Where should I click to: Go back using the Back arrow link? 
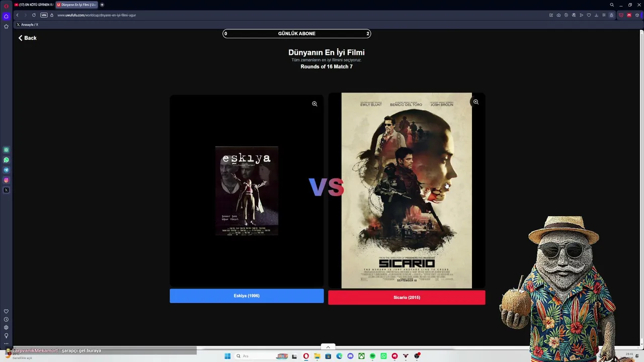(27, 38)
